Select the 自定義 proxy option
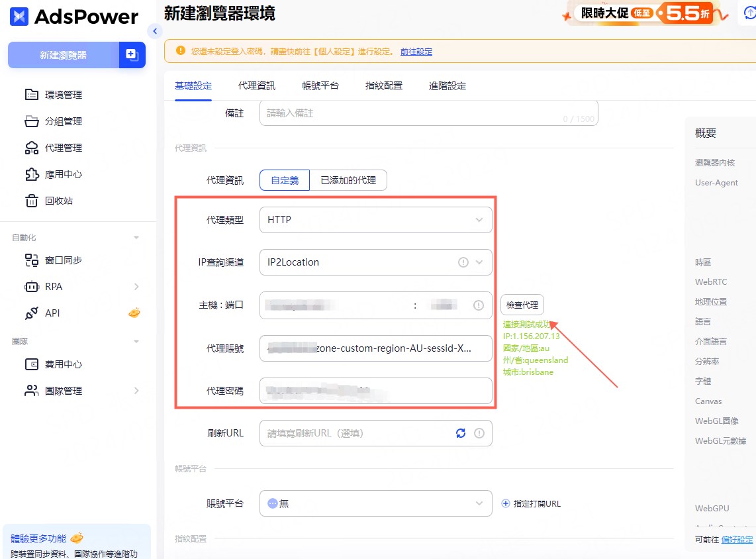Image resolution: width=756 pixels, height=559 pixels. [285, 180]
